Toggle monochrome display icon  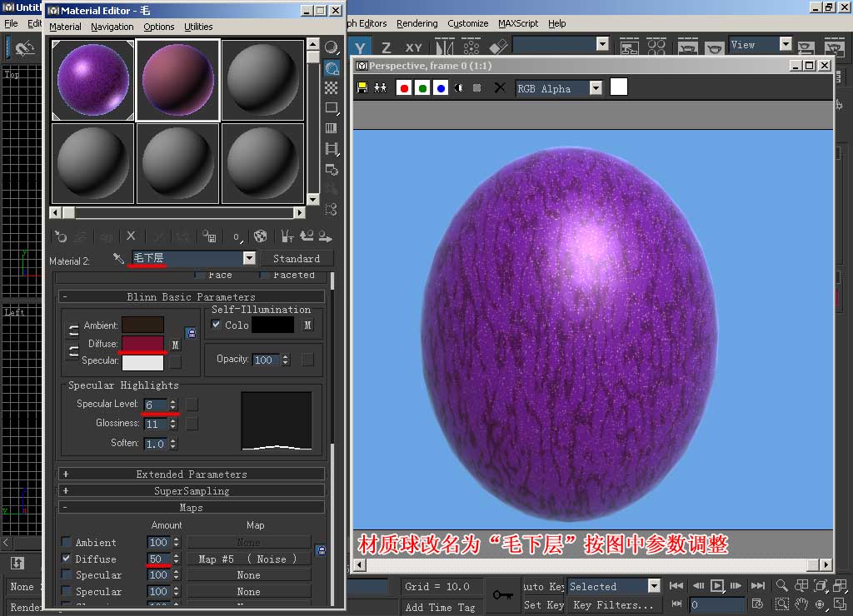[477, 88]
